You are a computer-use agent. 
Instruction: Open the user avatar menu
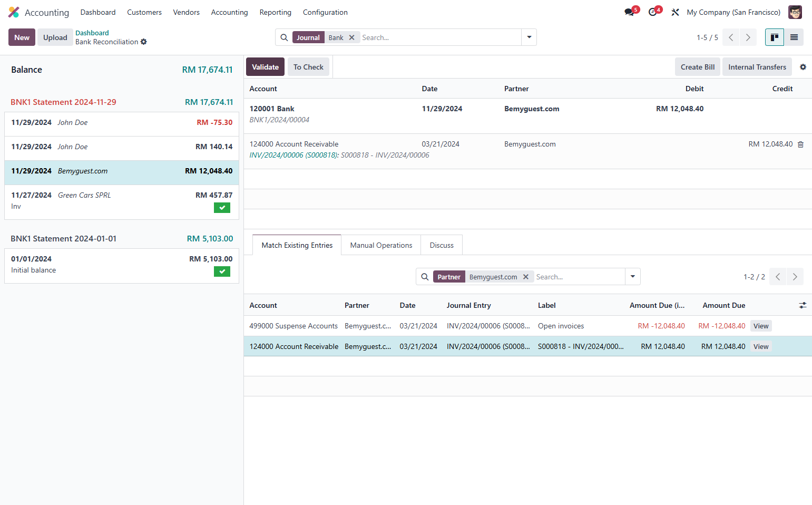click(795, 12)
